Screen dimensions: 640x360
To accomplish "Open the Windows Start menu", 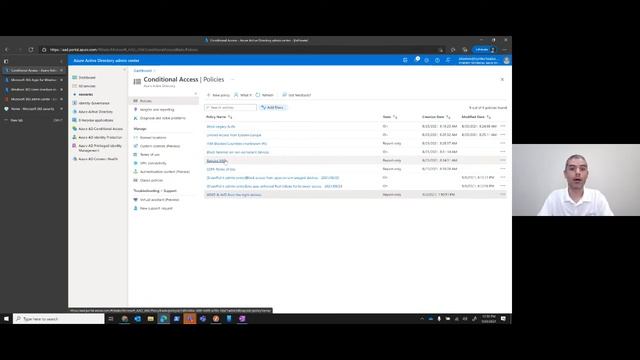I will pyautogui.click(x=6, y=319).
